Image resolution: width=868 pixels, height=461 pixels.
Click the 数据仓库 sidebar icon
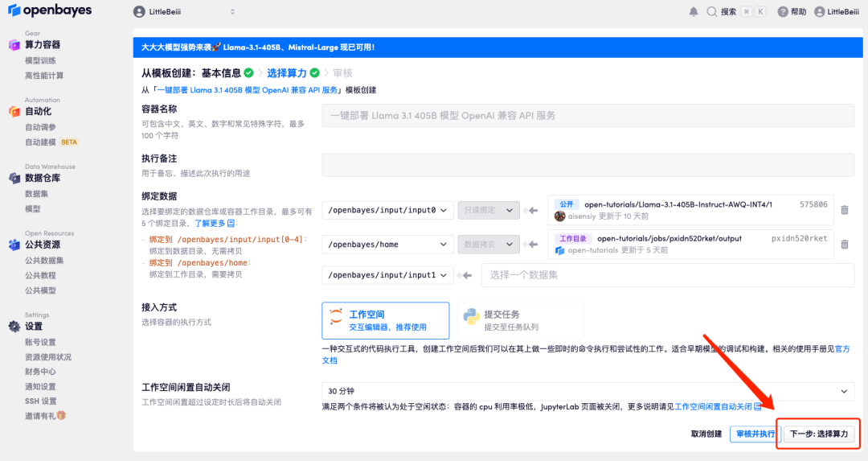pos(14,178)
